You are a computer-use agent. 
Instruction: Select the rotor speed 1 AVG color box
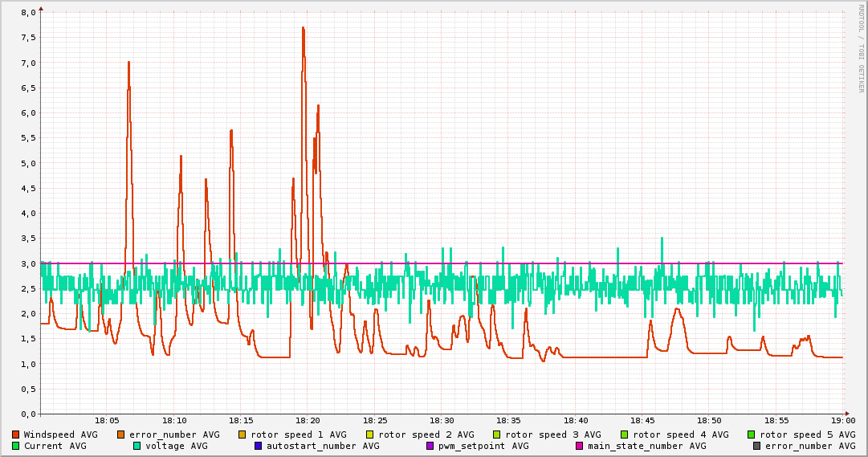[242, 435]
